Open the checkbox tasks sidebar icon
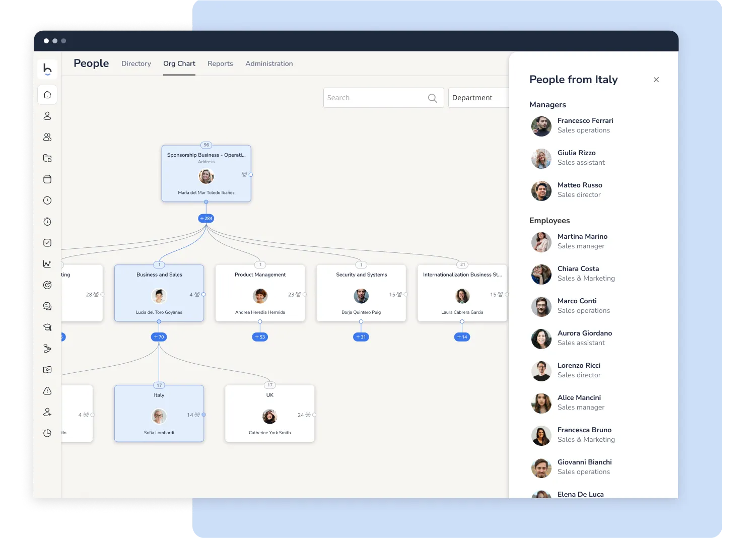Viewport: 756px width, 538px height. point(47,243)
